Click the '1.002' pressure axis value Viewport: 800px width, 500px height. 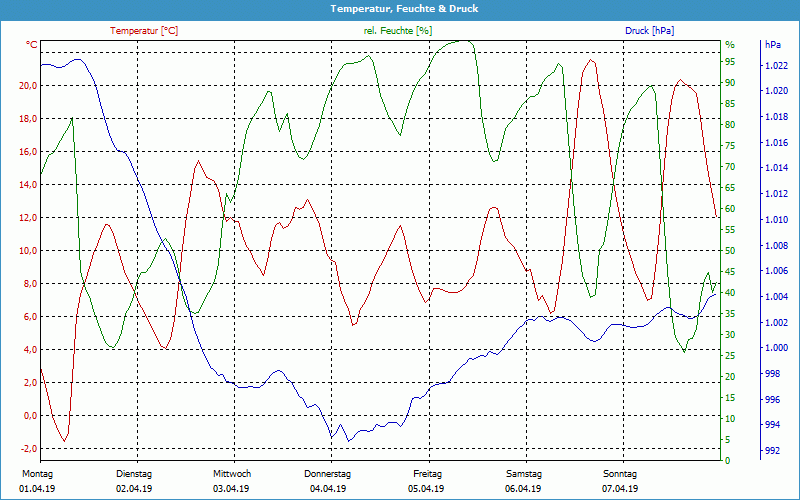click(777, 322)
